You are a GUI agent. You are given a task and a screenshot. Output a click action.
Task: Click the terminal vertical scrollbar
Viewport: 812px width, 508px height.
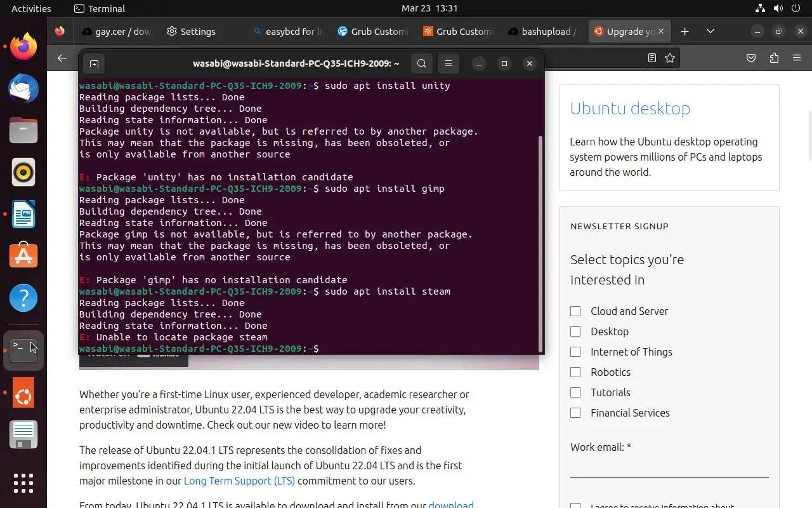coord(540,243)
